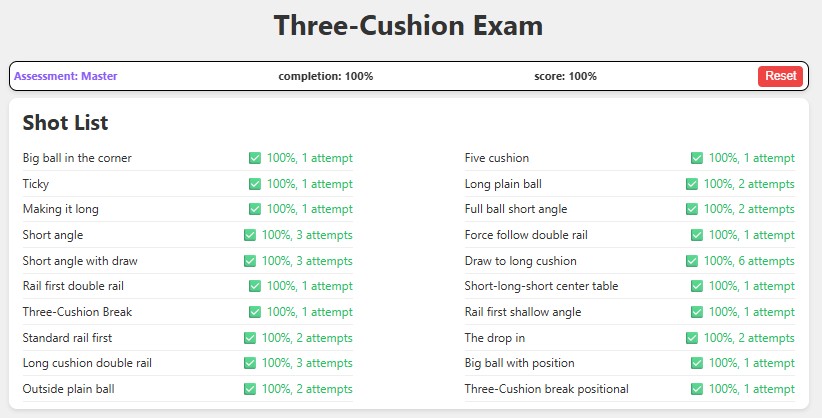Screen dimensions: 822x418
Task: Reset the exam with the red Reset button
Action: click(780, 76)
